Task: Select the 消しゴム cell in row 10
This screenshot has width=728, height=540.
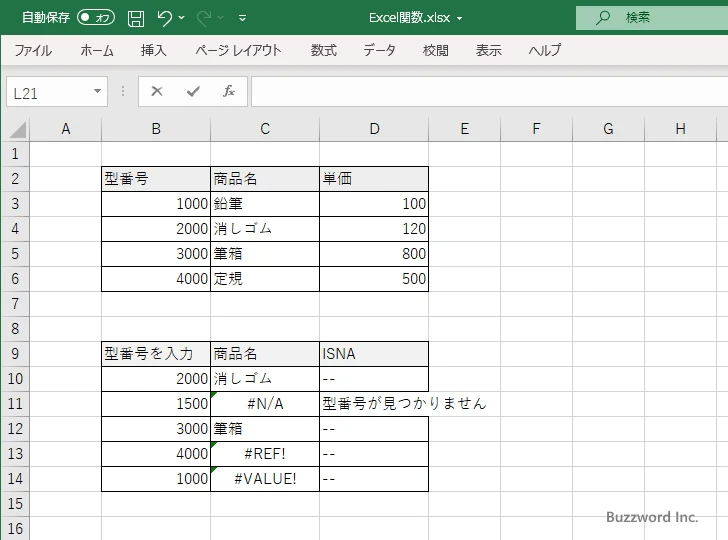Action: coord(265,379)
